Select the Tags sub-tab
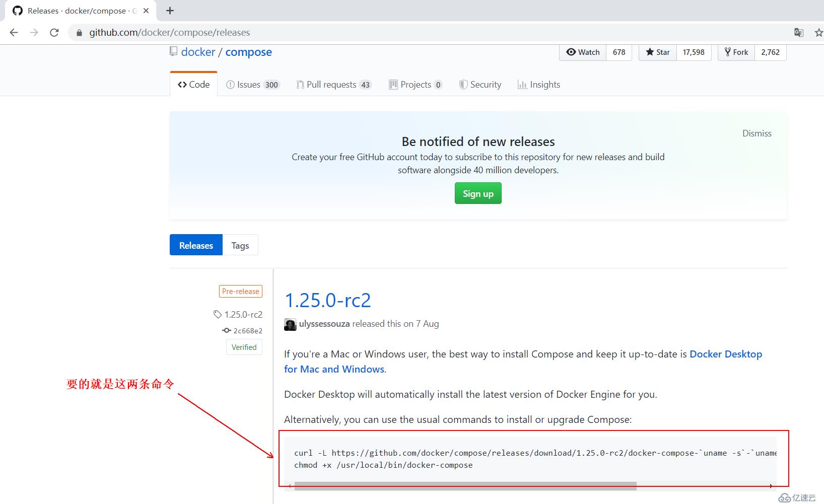The image size is (824, 504). (x=240, y=245)
